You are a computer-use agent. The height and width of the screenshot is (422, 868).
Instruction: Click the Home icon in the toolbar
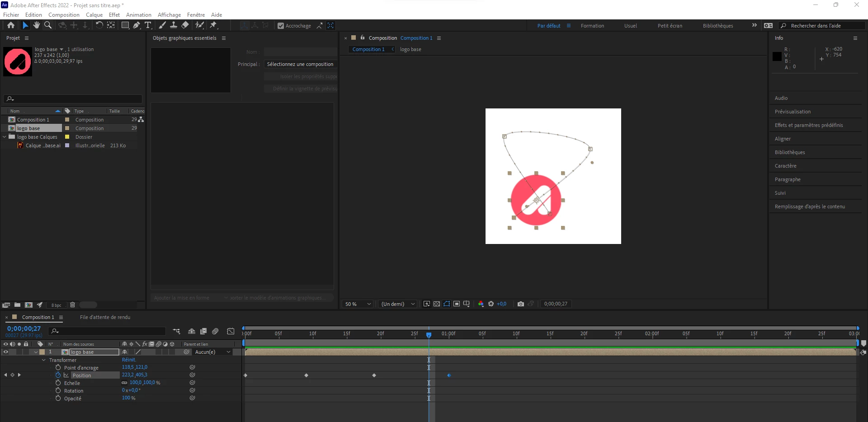pos(11,25)
